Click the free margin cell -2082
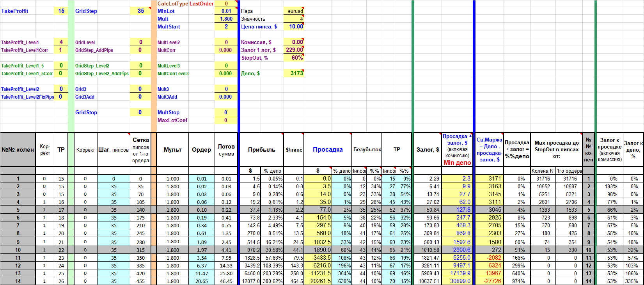Screen dimensions: 644x285 click(489, 258)
